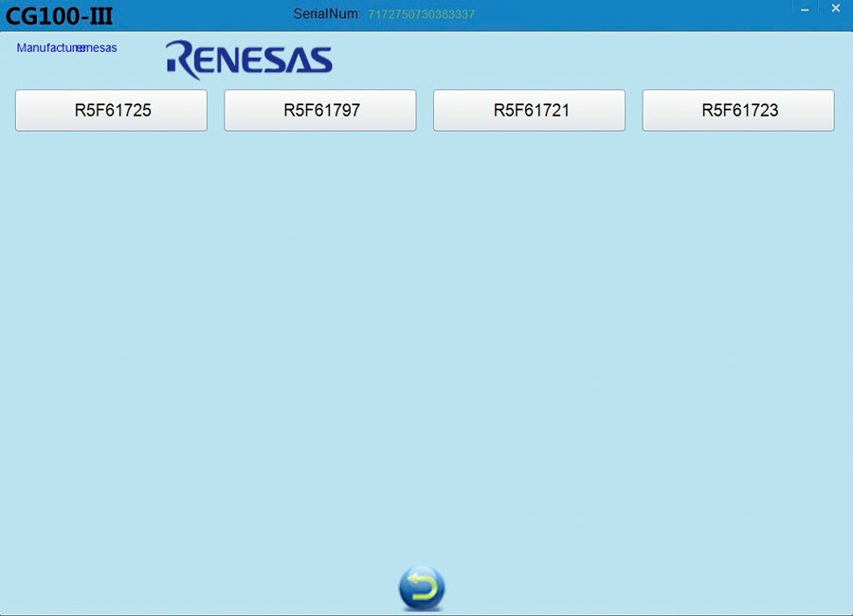Click the renesas manufacturer value text
Image resolution: width=853 pixels, height=616 pixels.
pyautogui.click(x=100, y=47)
